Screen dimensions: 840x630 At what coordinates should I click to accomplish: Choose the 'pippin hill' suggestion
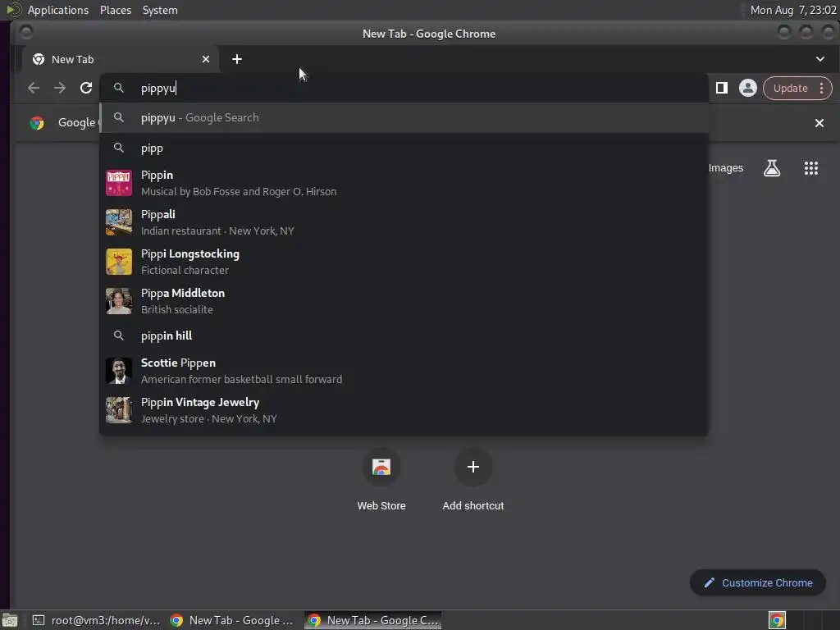click(404, 336)
